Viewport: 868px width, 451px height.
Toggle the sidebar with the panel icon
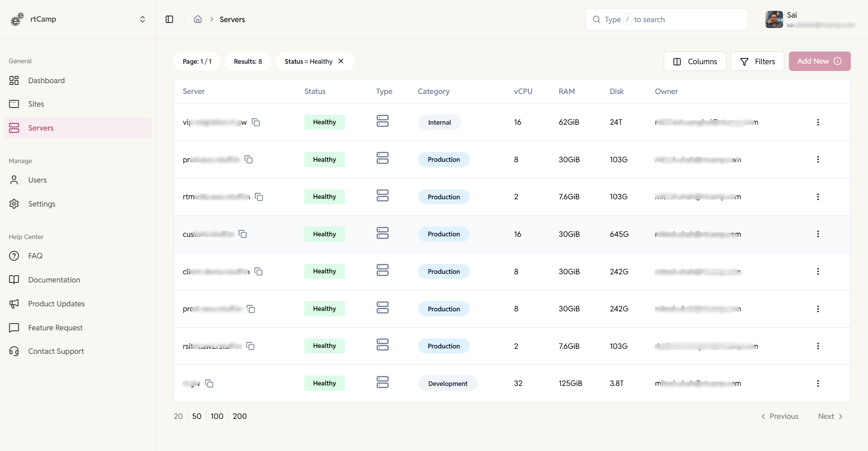tap(170, 19)
